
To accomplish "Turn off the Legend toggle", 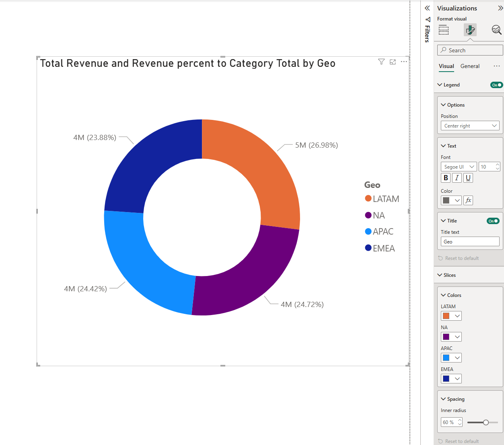I will 496,85.
